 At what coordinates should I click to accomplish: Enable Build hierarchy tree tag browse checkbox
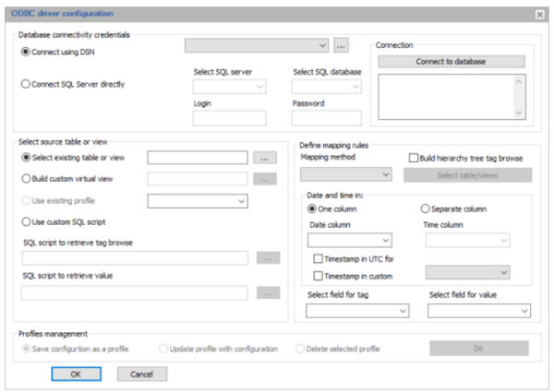tap(414, 159)
